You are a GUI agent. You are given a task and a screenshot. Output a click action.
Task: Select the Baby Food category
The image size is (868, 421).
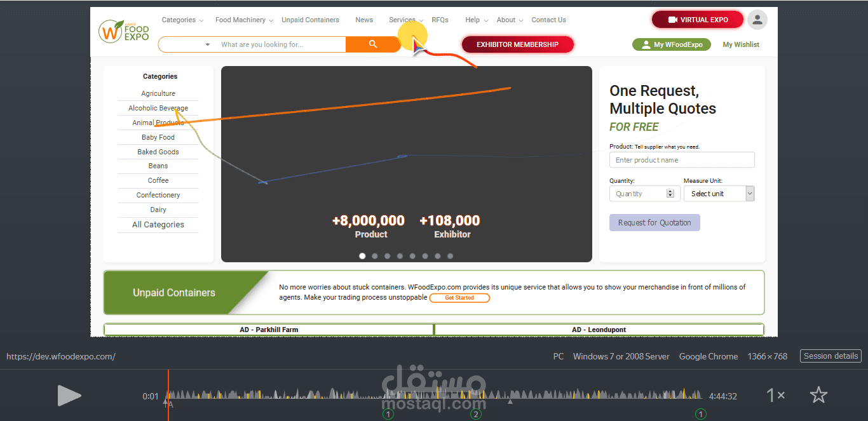point(158,137)
